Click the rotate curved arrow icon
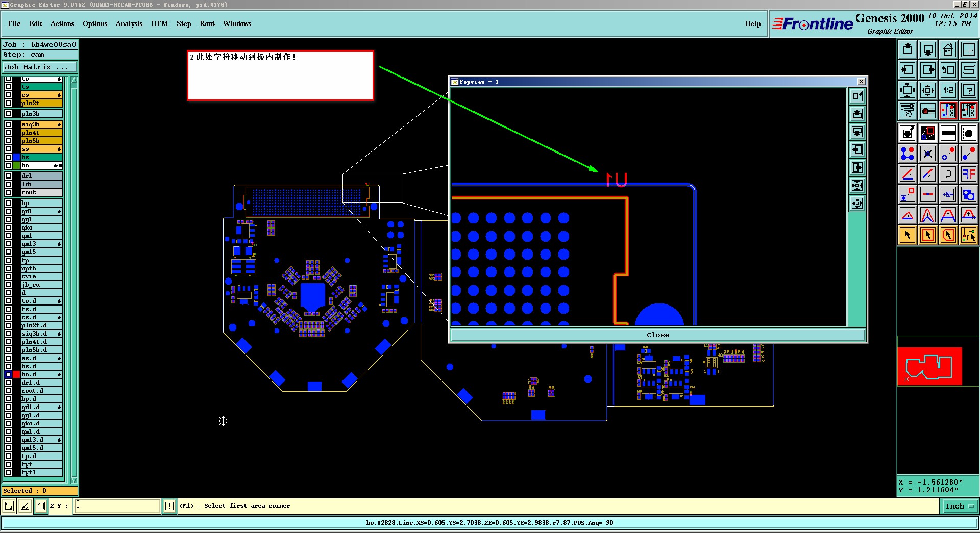The image size is (980, 533). [948, 174]
